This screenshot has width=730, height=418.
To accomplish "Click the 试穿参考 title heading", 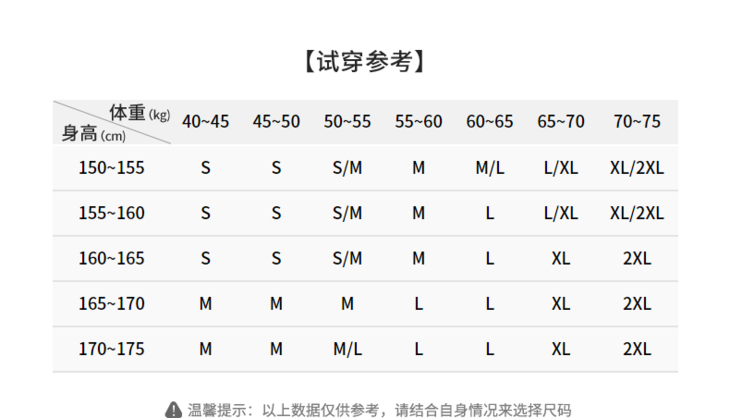I will click(x=365, y=61).
